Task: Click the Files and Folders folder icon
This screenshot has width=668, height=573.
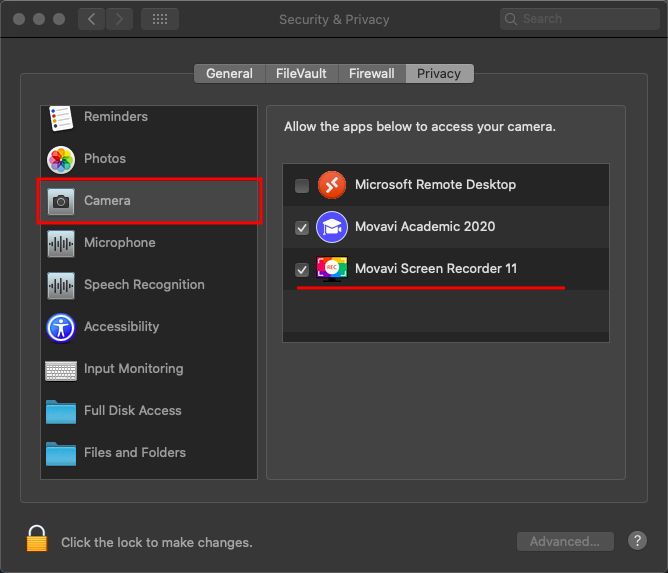Action: tap(61, 454)
